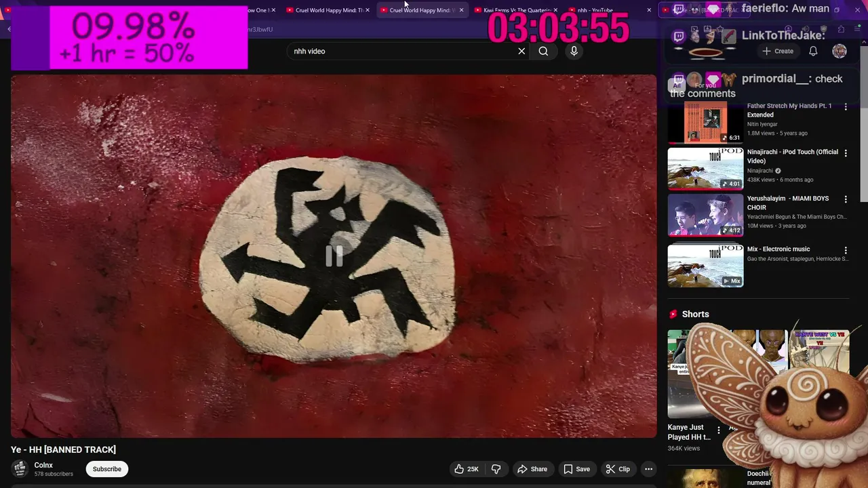Open options for Yerushalayim Miami Boys video
Screen dimensions: 868x488
point(846,199)
